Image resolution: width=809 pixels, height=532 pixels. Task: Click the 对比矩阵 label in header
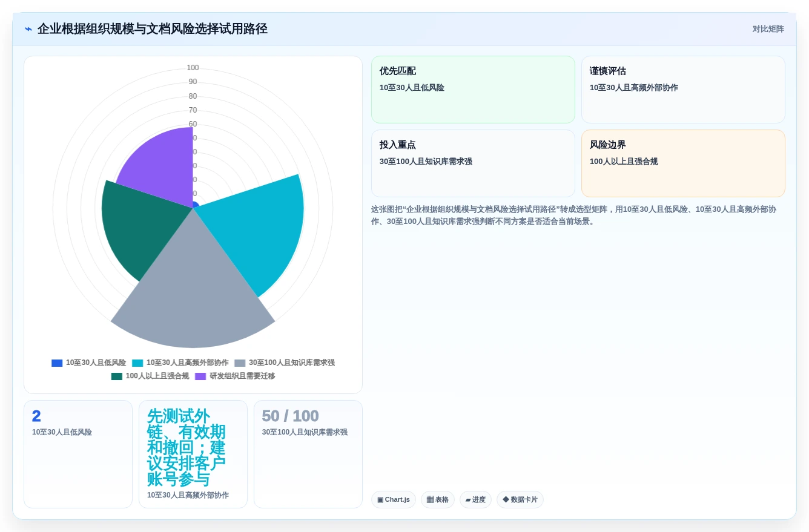coord(768,29)
